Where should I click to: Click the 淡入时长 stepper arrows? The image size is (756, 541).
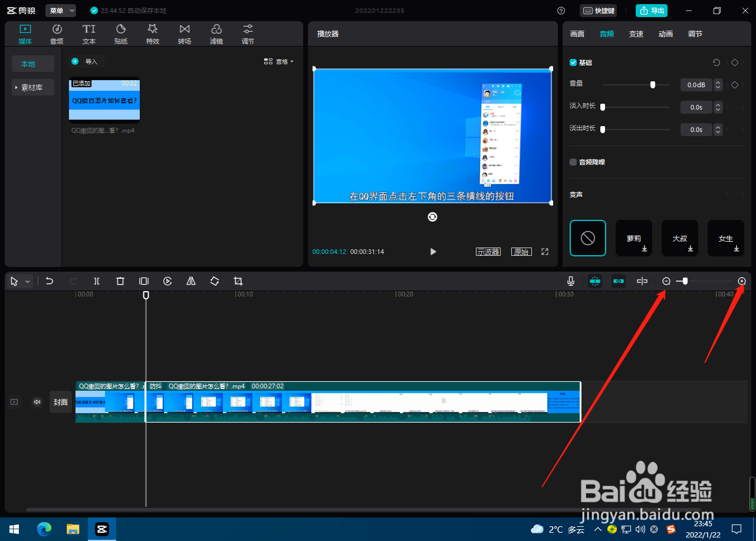(x=718, y=107)
